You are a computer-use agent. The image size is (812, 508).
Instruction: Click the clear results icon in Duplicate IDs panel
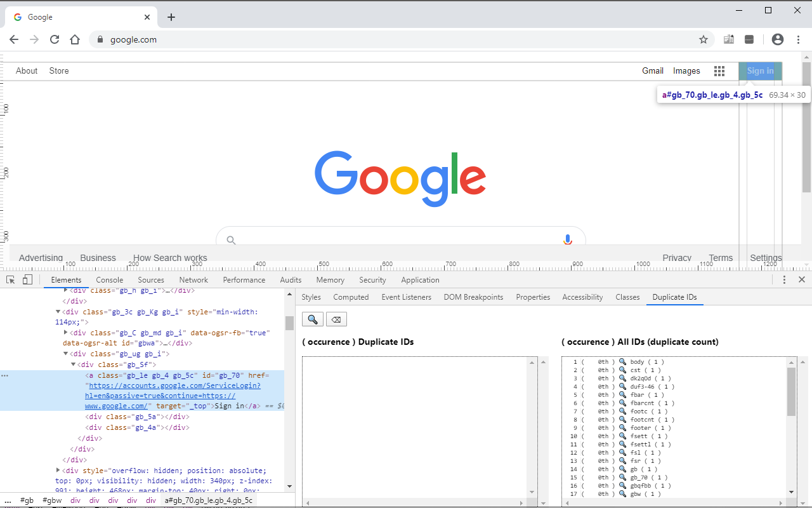(x=336, y=319)
